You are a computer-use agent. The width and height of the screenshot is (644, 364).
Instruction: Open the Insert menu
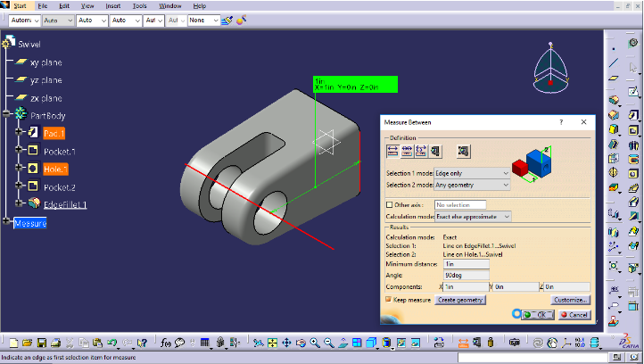pos(112,5)
